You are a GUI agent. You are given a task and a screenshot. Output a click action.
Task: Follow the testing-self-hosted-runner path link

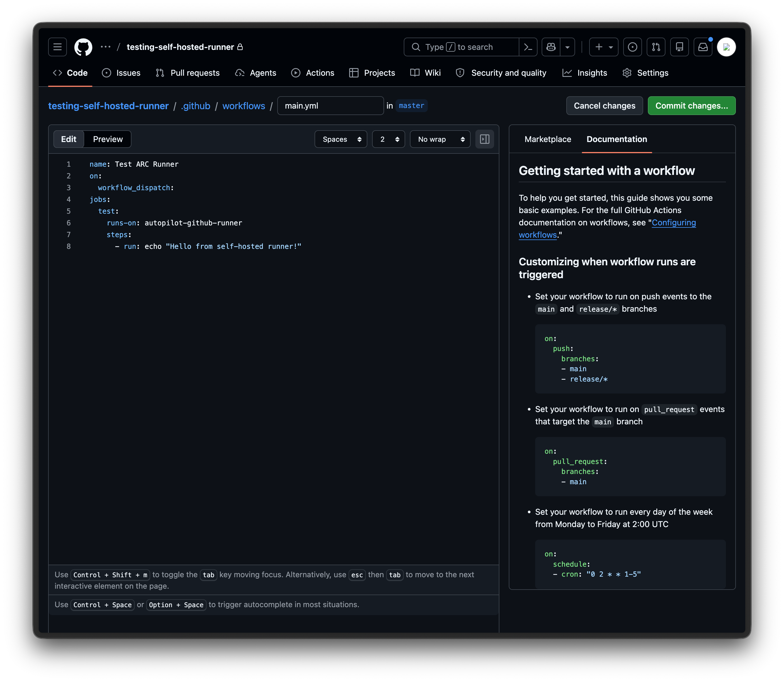[109, 106]
